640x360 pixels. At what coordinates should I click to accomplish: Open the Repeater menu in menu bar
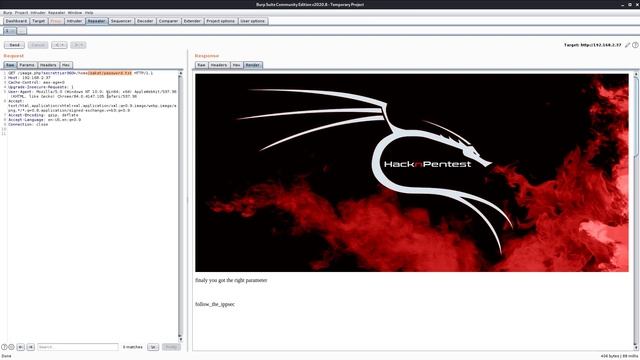tap(56, 13)
